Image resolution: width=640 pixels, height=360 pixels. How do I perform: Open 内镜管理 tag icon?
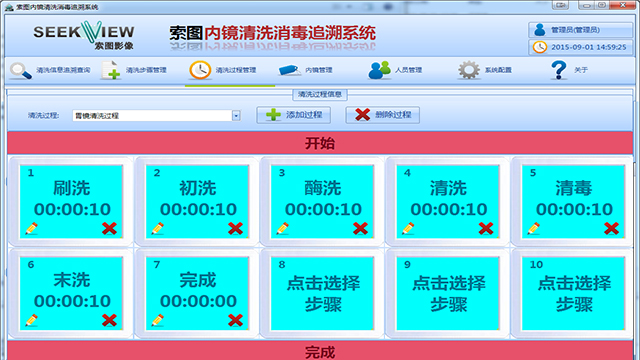[289, 70]
